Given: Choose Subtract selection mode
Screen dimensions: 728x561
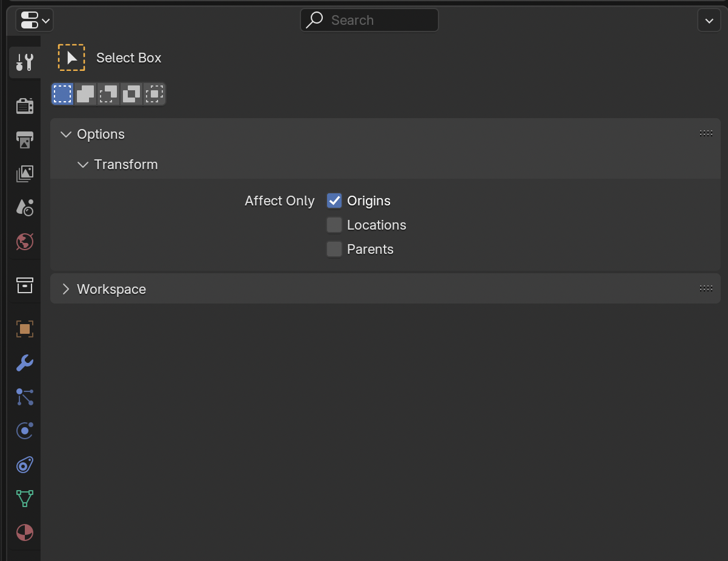Looking at the screenshot, I should (108, 94).
